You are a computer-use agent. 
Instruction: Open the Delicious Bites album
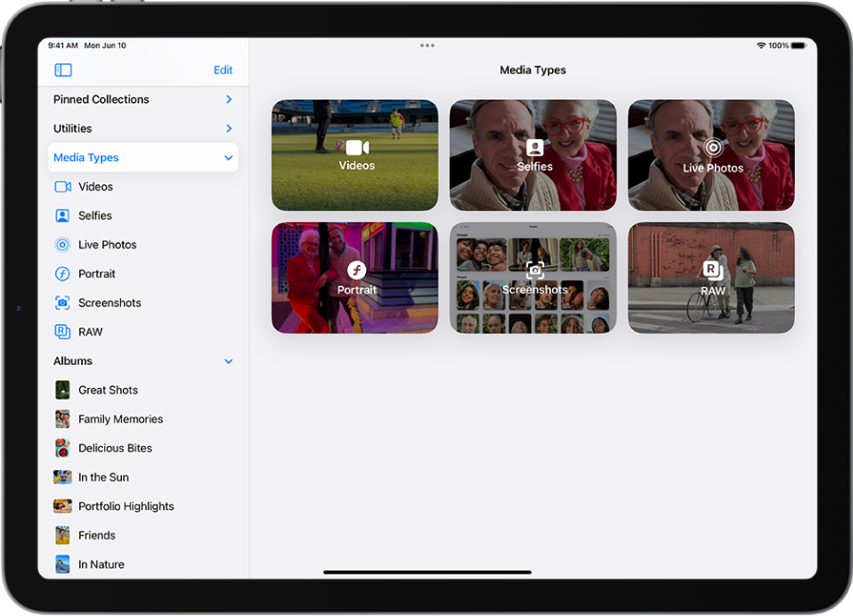coord(117,448)
